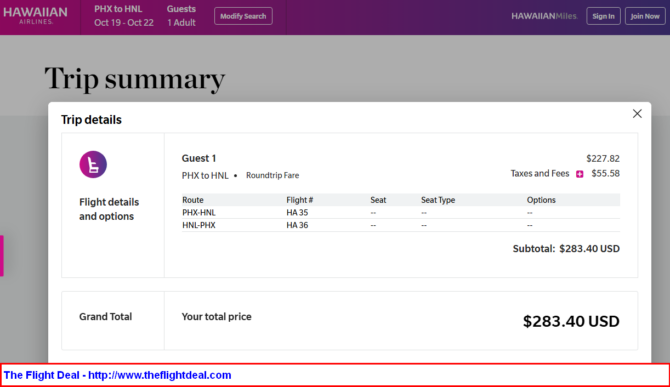Click the seat icon for flight details
The width and height of the screenshot is (670, 387).
click(x=93, y=164)
